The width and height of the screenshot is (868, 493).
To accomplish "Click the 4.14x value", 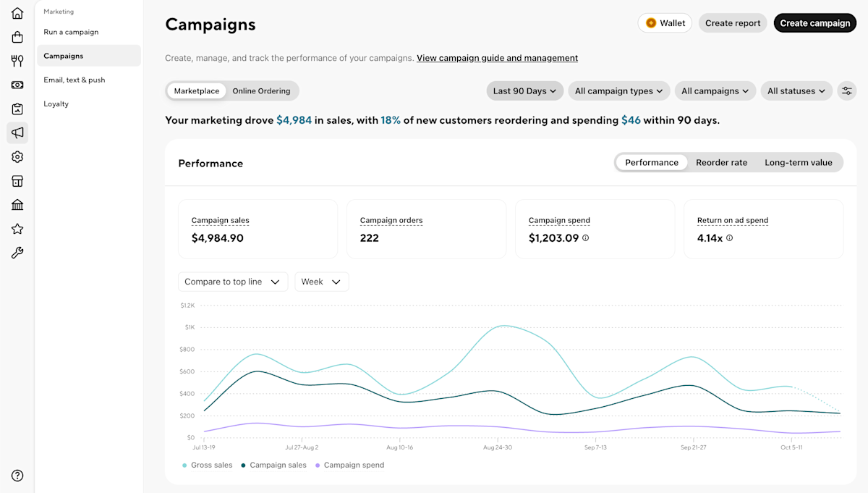I will tap(710, 237).
